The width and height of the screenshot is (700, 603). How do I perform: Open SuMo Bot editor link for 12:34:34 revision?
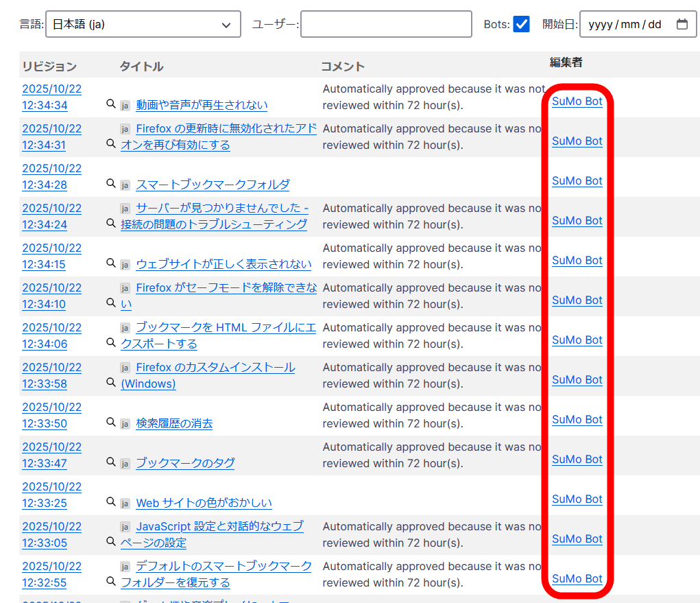coord(577,102)
